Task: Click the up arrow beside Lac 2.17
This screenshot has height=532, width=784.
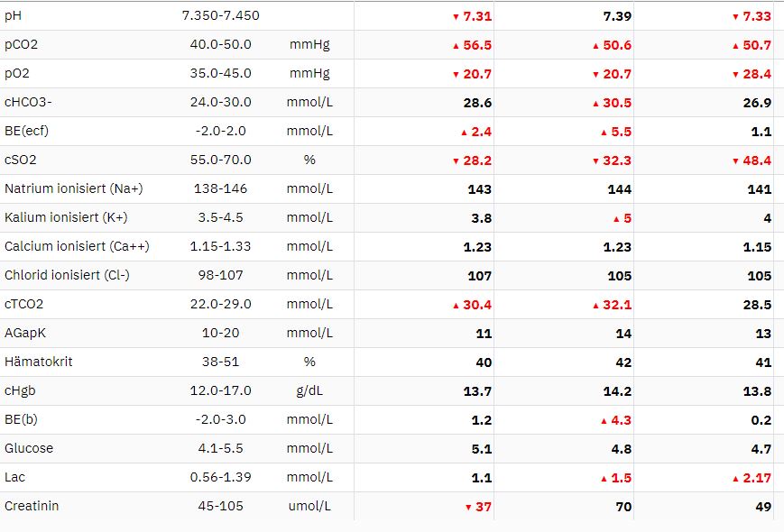Action: pyautogui.click(x=735, y=479)
